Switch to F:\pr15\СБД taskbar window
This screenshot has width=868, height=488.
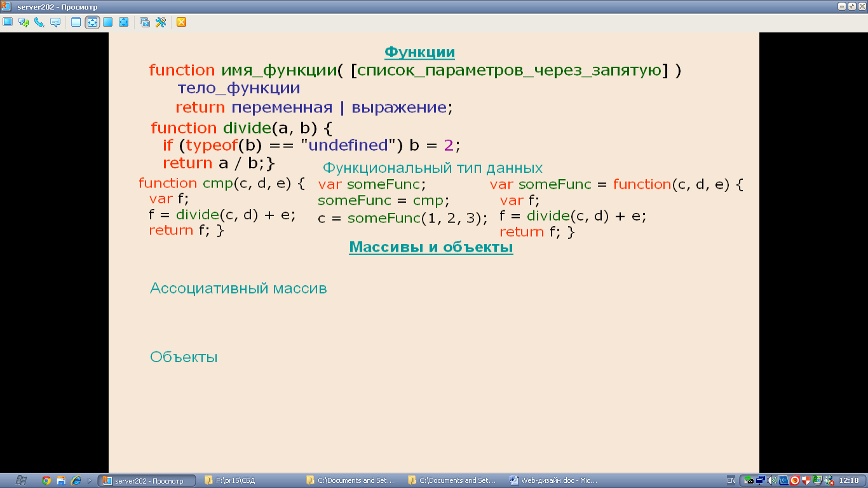(x=250, y=480)
